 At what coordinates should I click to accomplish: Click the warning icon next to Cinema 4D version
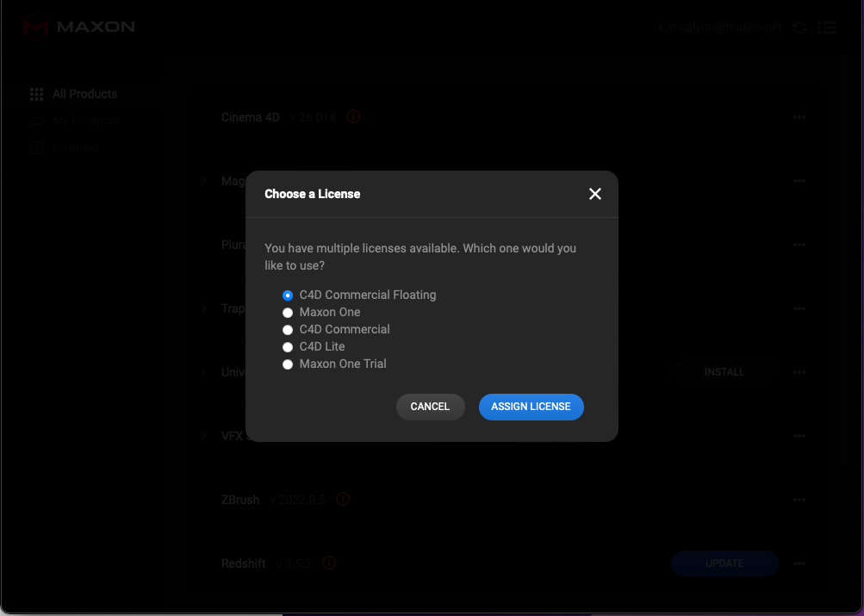tap(352, 116)
